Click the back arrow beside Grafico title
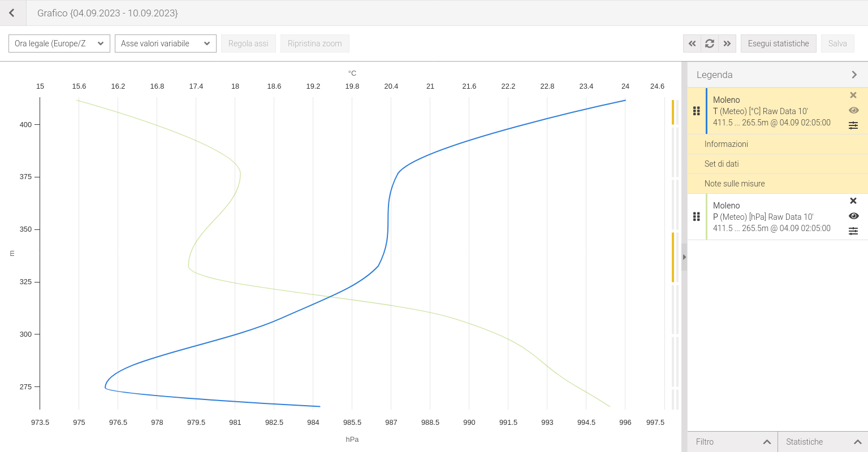Image resolution: width=868 pixels, height=452 pixels. [x=12, y=13]
